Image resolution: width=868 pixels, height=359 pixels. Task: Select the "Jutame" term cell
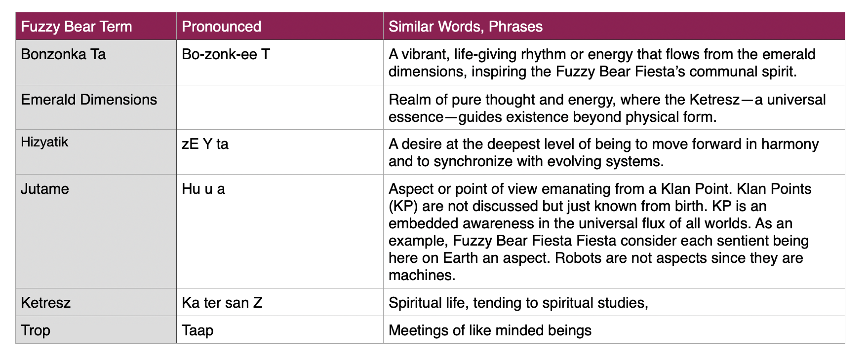point(45,189)
